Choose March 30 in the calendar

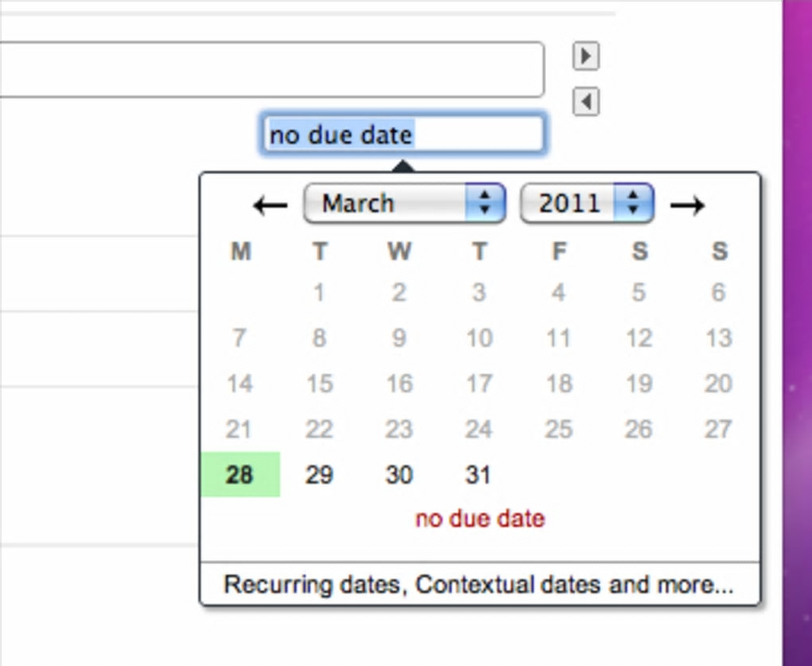point(399,475)
